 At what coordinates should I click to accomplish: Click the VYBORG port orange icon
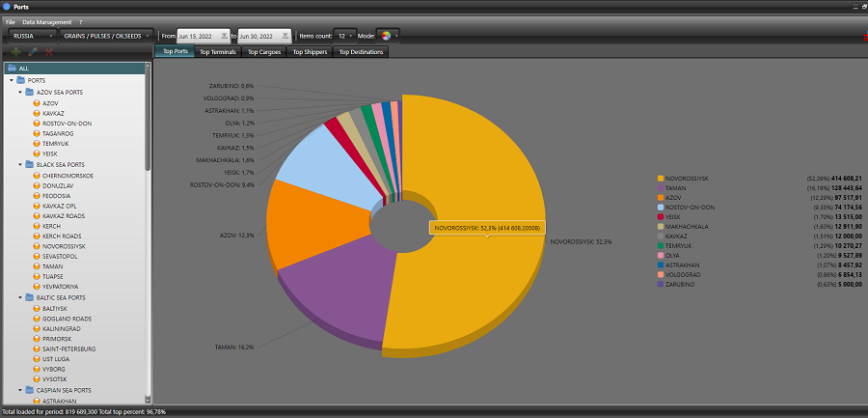click(37, 369)
